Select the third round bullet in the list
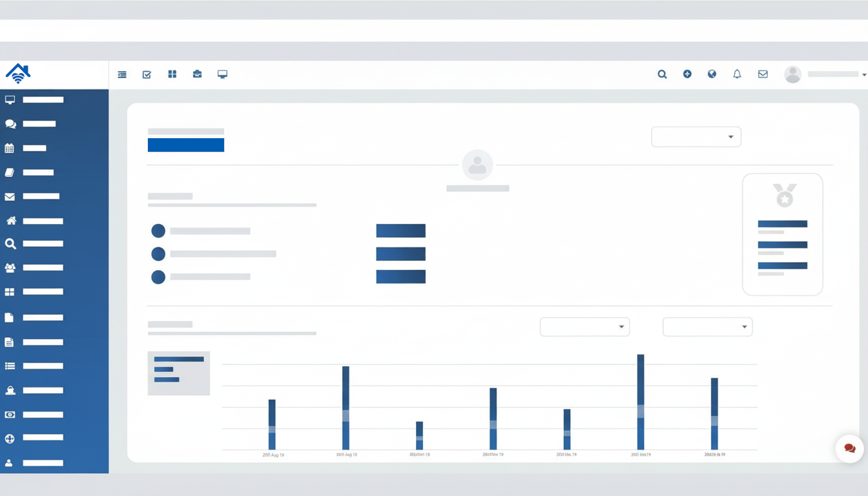This screenshot has height=496, width=868. click(158, 277)
